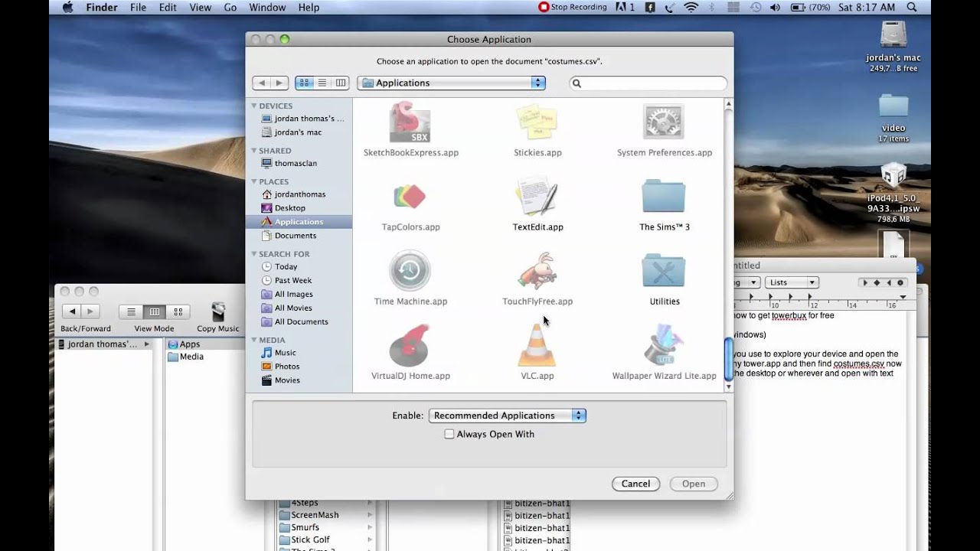Click Stop Recording in menu bar

pos(573,8)
